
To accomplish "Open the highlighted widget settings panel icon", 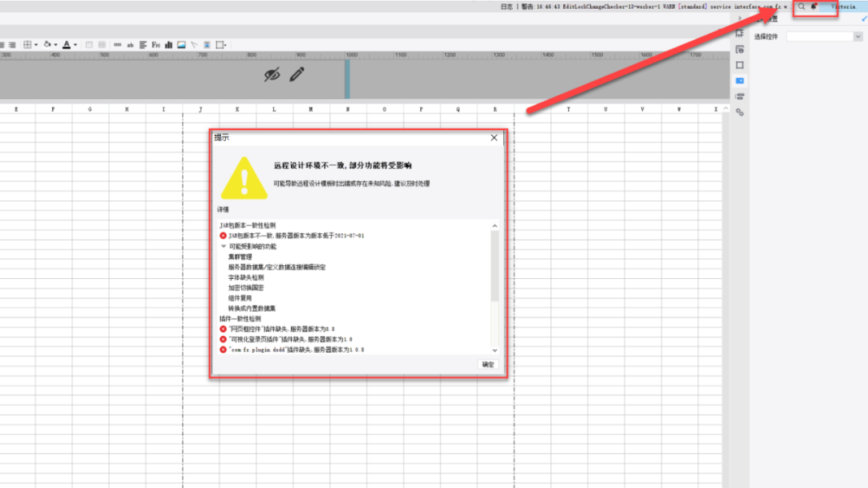I will point(739,81).
